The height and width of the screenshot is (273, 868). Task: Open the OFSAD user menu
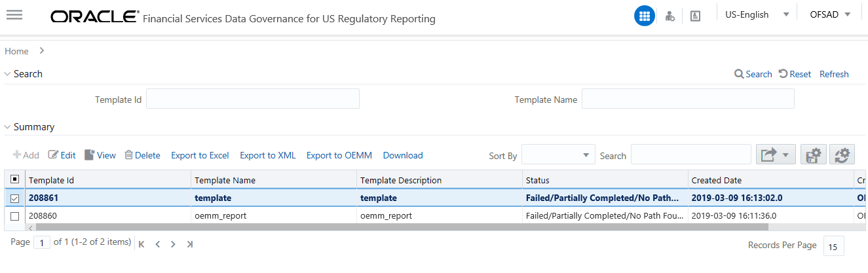pyautogui.click(x=829, y=15)
